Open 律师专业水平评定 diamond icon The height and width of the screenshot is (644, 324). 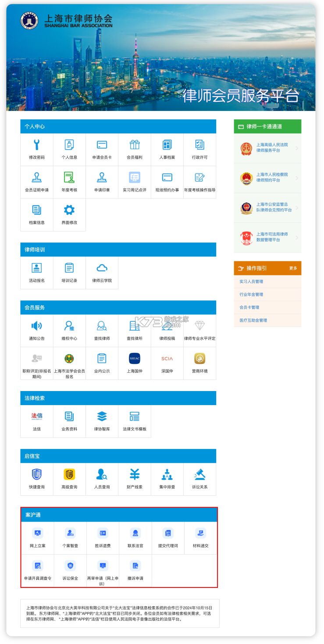coord(199,326)
